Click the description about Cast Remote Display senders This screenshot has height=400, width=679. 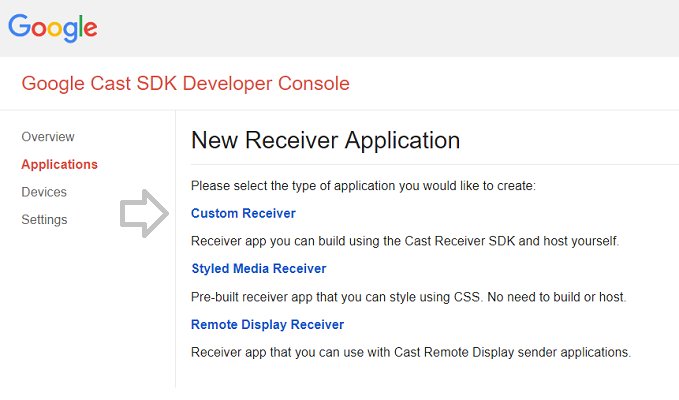[x=410, y=352]
